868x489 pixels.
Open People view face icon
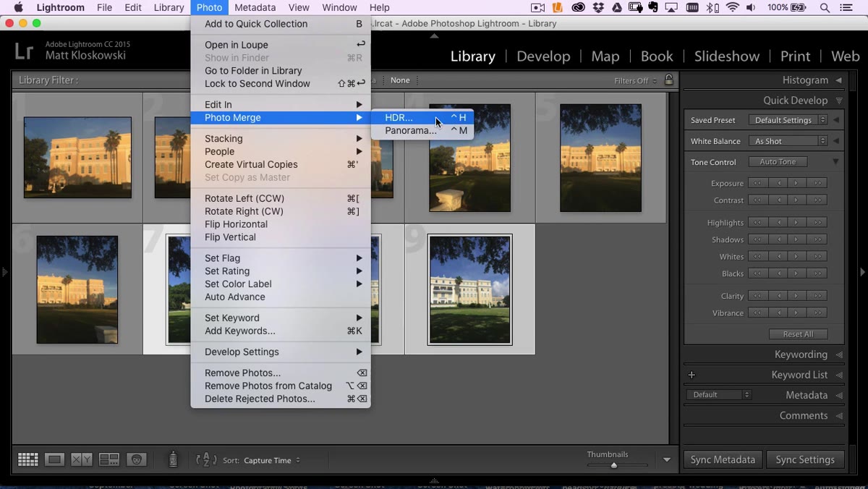tap(136, 459)
